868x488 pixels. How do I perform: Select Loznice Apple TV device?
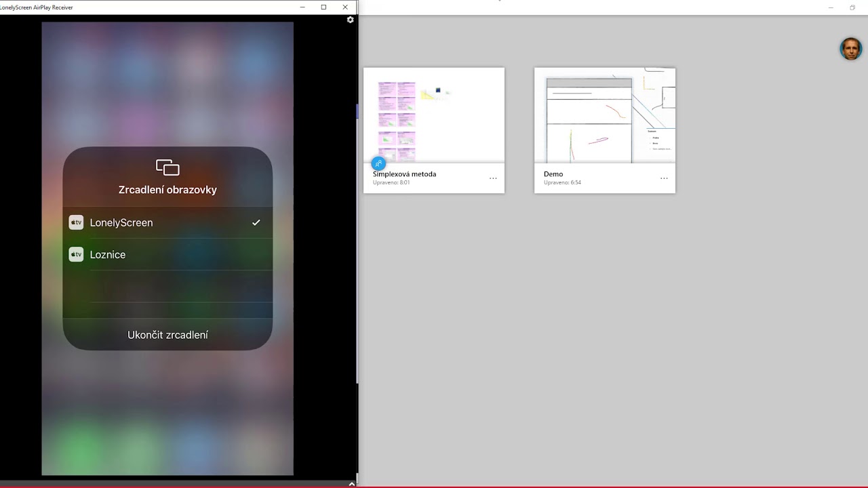tap(167, 254)
